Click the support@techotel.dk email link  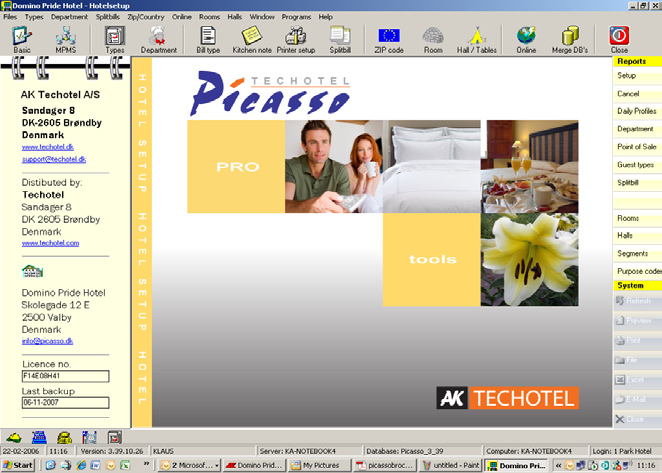(x=54, y=159)
